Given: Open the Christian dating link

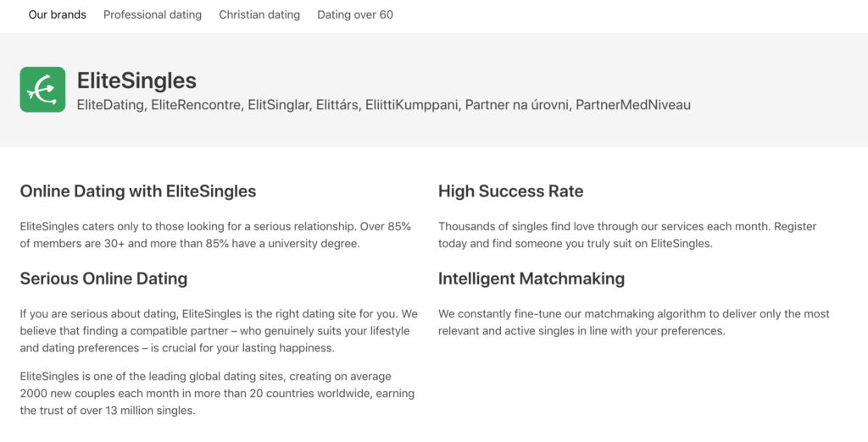Looking at the screenshot, I should click(x=259, y=15).
